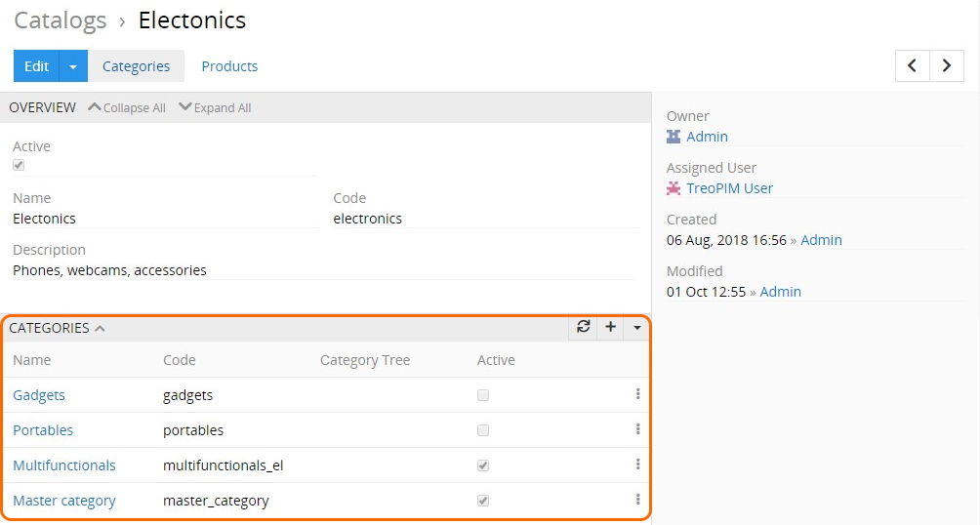Open the TreoPIM User assigned user link

729,188
